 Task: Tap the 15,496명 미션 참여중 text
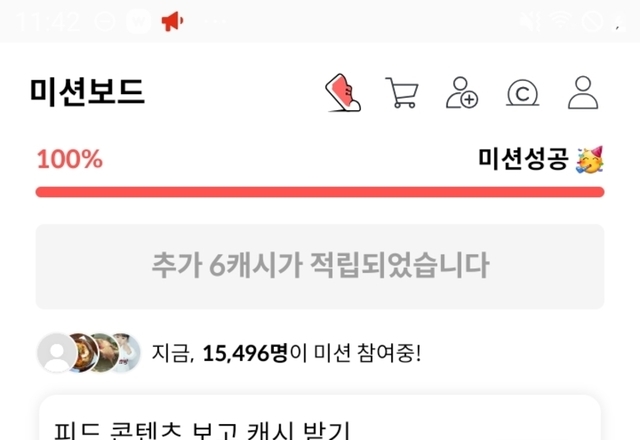(x=286, y=353)
